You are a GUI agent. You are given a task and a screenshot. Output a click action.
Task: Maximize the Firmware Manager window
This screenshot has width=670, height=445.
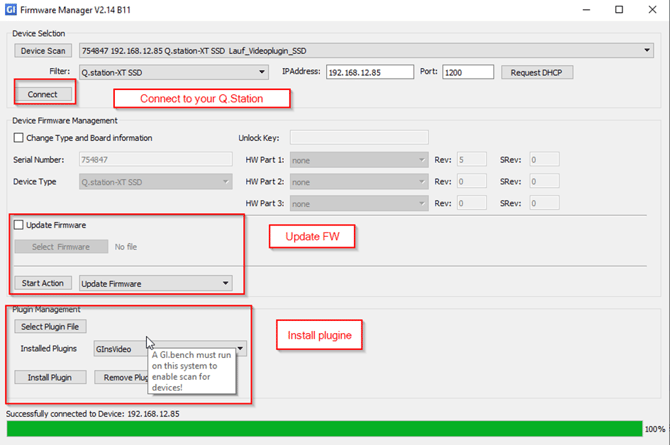(x=619, y=10)
